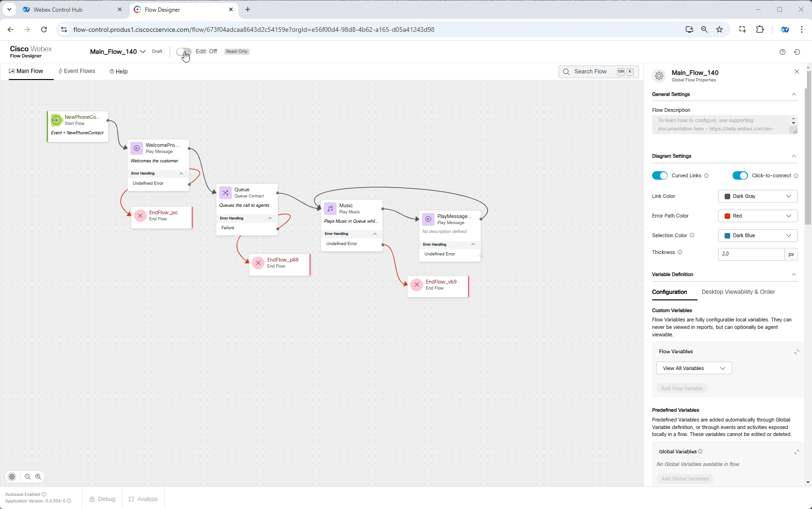The width and height of the screenshot is (812, 509).
Task: Click the Search Flow field
Action: point(598,72)
